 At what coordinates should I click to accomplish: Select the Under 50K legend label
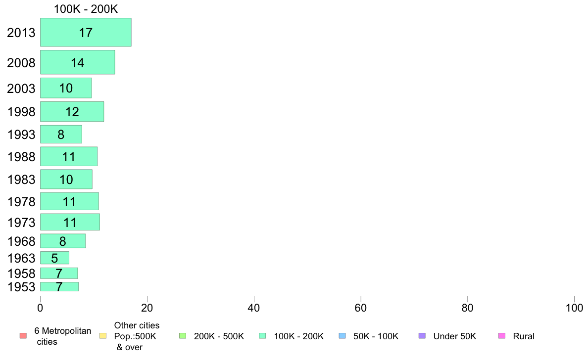[454, 336]
